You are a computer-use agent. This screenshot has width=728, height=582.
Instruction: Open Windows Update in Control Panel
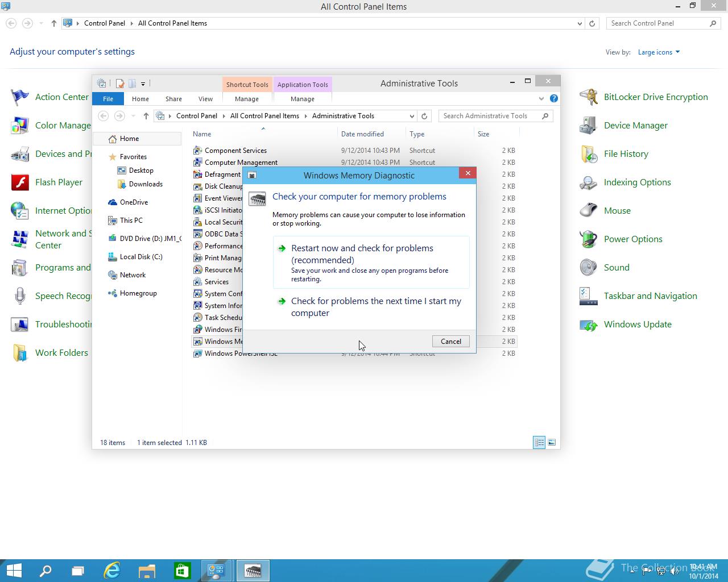[626, 325]
